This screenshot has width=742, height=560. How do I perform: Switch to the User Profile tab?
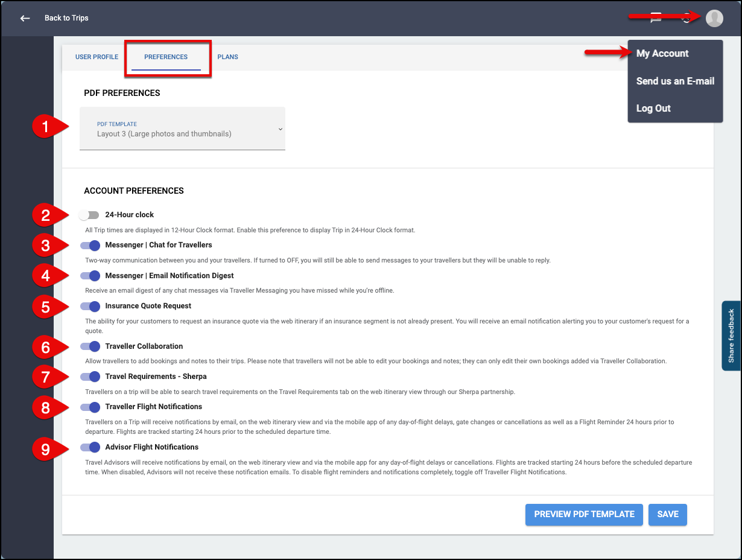97,57
